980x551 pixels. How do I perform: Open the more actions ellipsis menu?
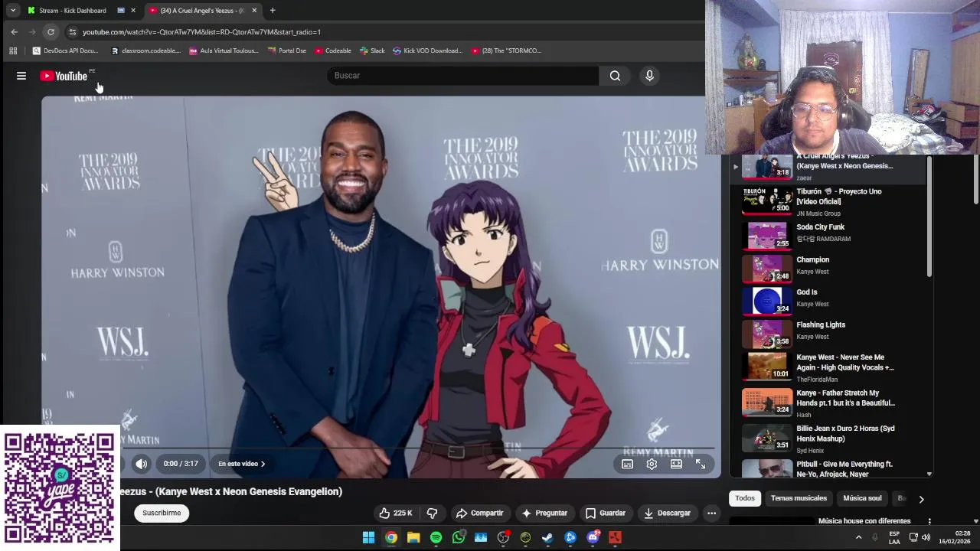tap(711, 513)
